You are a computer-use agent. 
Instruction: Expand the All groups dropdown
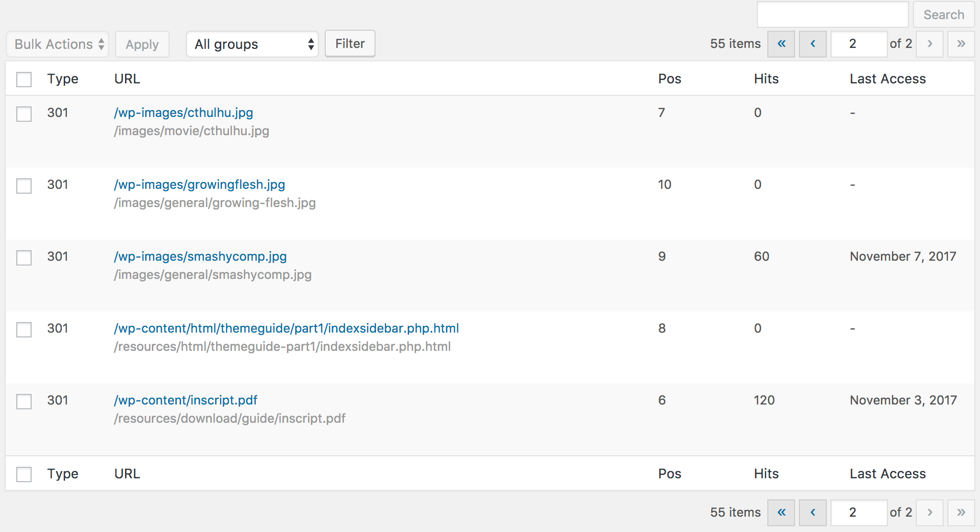pos(252,44)
